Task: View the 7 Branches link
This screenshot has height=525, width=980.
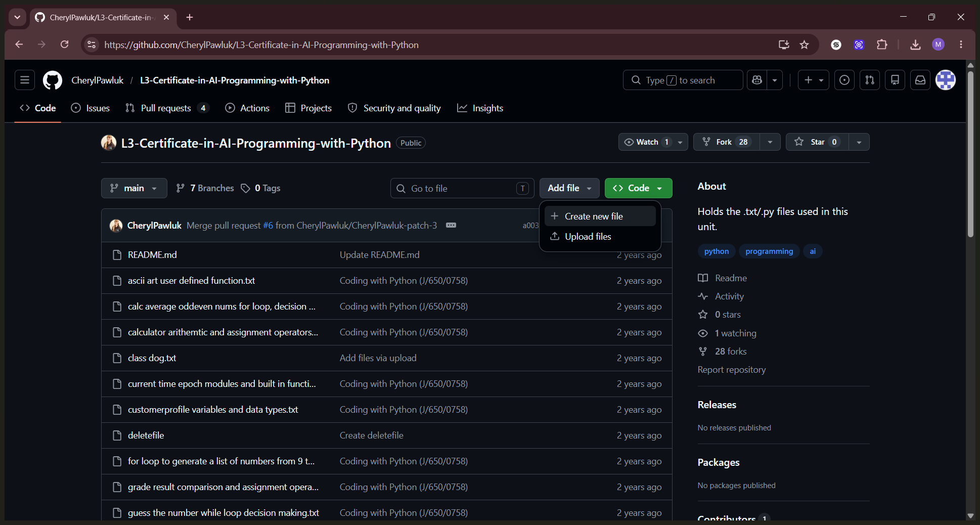Action: [205, 188]
